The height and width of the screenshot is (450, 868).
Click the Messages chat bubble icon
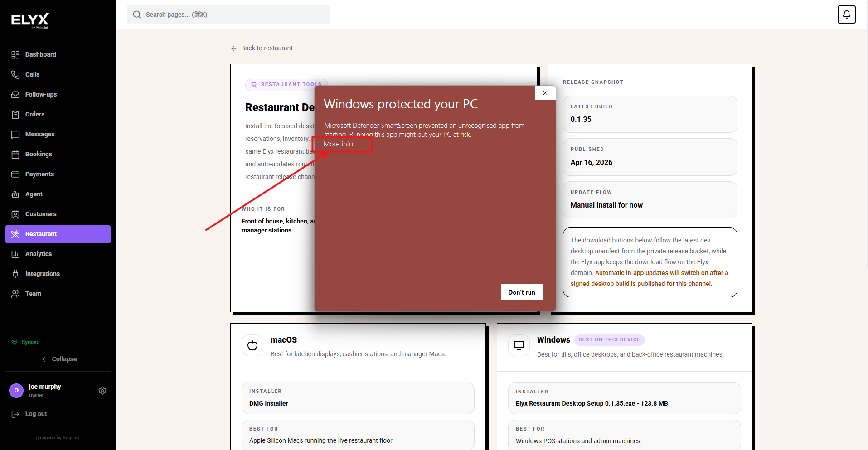[15, 135]
